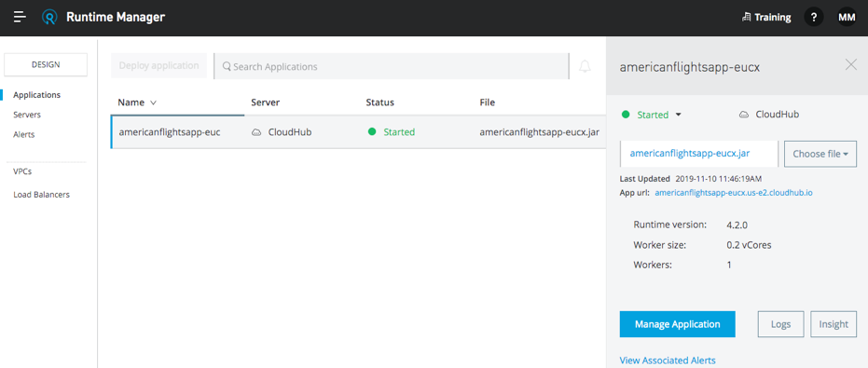Expand the Started status dropdown arrow
The width and height of the screenshot is (868, 368).
click(678, 115)
